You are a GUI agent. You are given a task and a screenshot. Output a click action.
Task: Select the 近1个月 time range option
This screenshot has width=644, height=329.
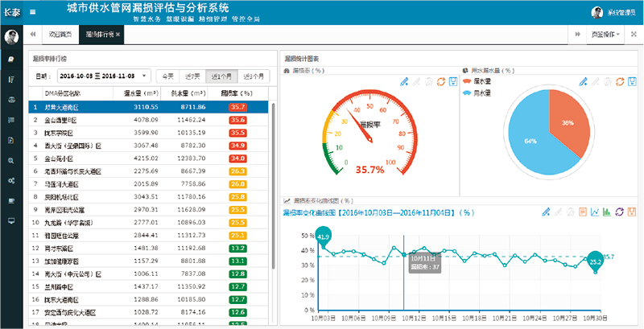(220, 76)
